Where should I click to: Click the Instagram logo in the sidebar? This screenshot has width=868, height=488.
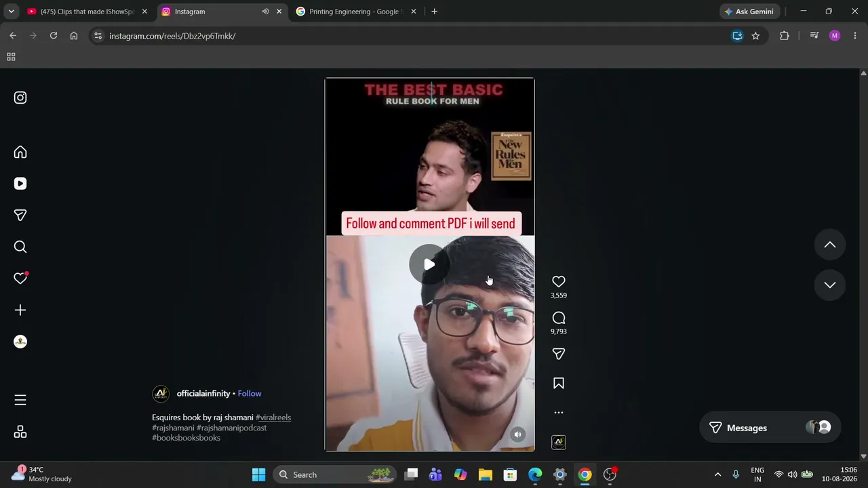(x=20, y=98)
